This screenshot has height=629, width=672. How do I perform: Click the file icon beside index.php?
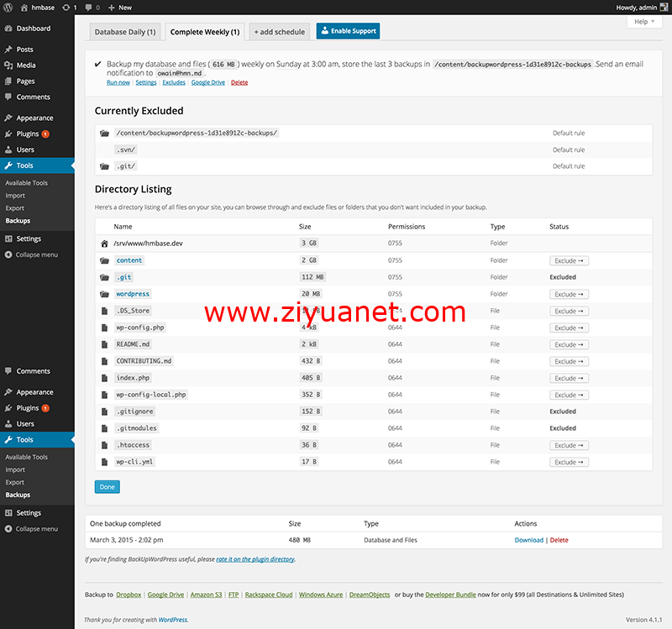pyautogui.click(x=104, y=378)
